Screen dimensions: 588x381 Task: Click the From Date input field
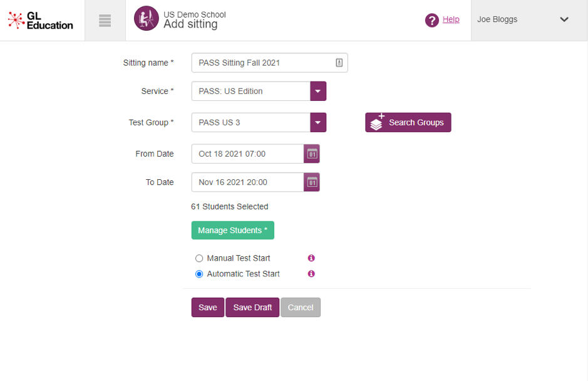(247, 154)
